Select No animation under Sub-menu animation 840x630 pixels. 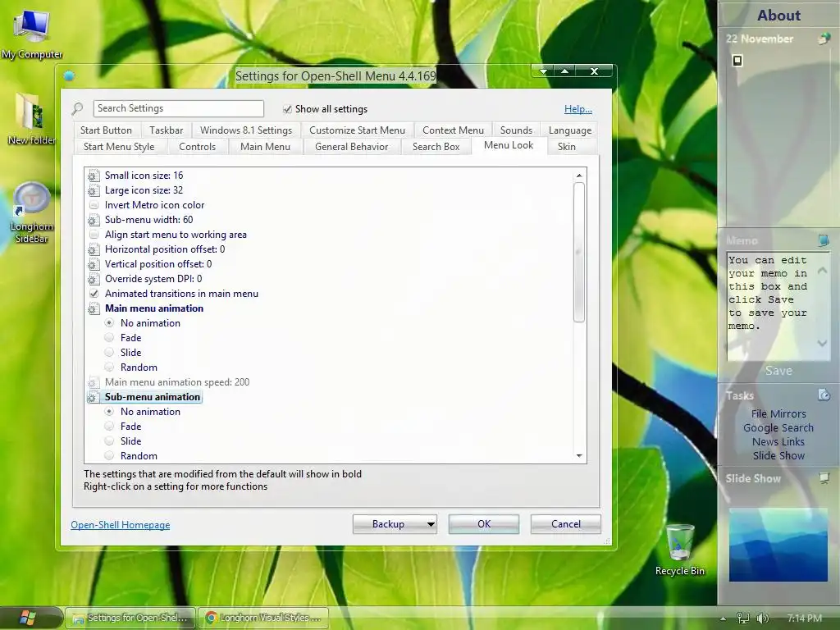pos(109,412)
